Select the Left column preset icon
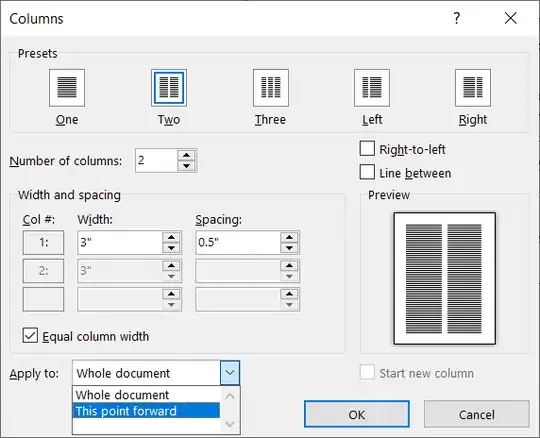 pos(372,88)
